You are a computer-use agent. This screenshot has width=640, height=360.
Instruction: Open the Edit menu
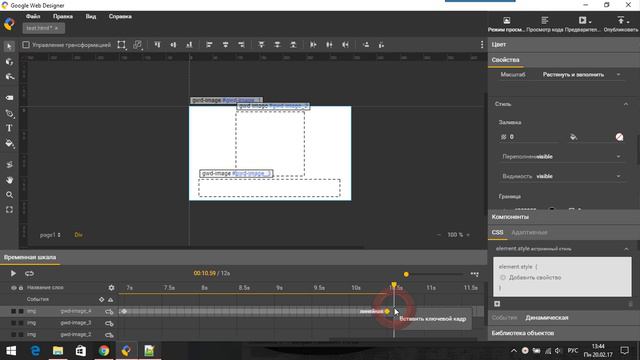coord(62,16)
